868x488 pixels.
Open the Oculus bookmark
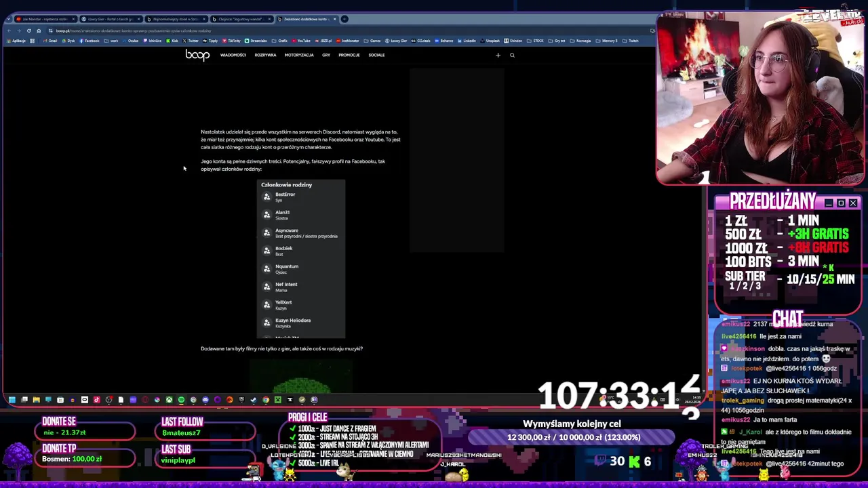coord(130,41)
